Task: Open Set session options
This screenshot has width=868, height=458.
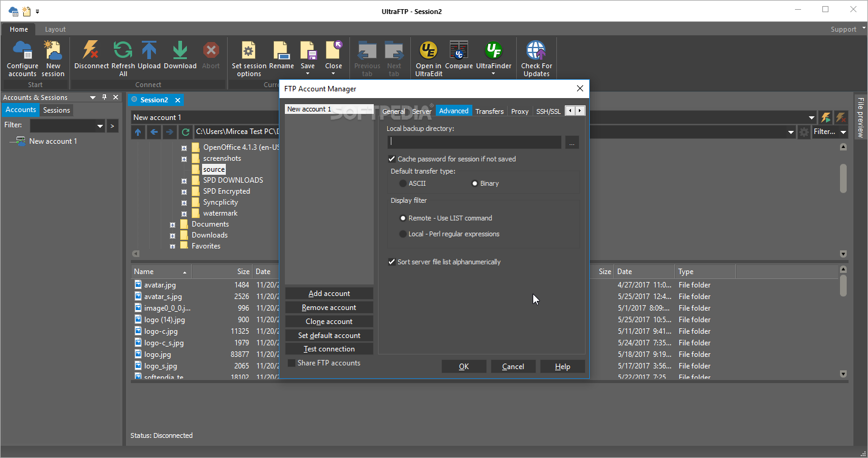Action: [249, 58]
